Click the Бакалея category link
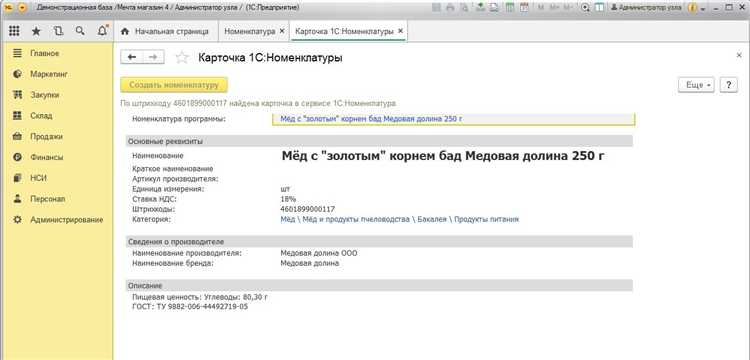 (x=431, y=219)
